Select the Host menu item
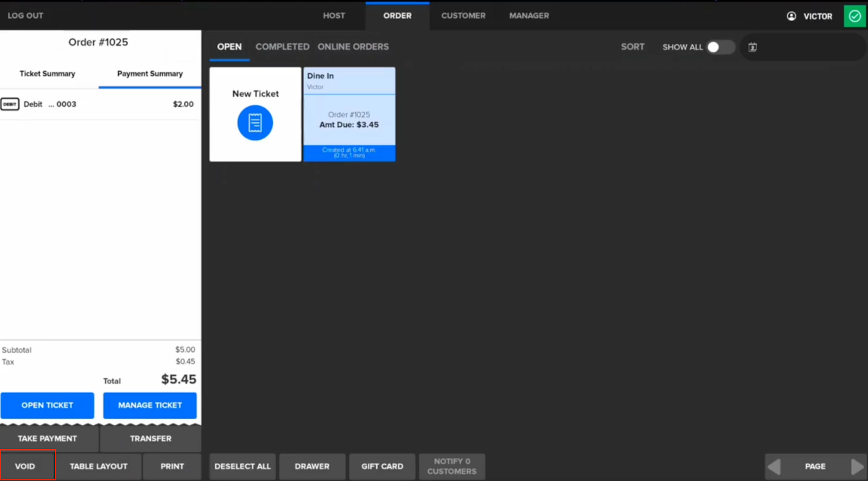868x481 pixels. (x=334, y=16)
